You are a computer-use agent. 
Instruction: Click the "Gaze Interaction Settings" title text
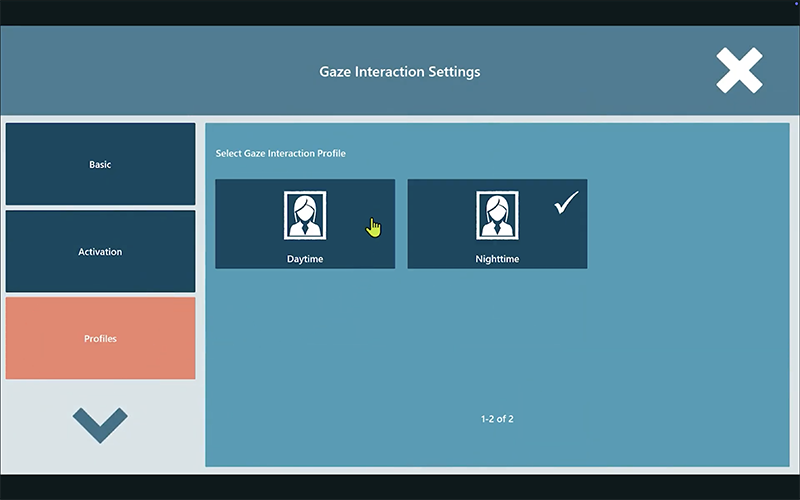click(399, 72)
